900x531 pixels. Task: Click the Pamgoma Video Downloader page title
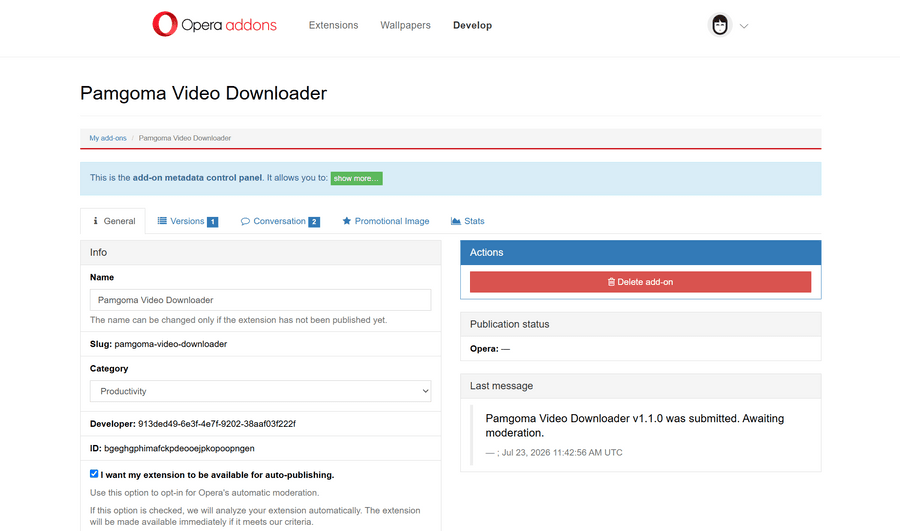point(203,93)
